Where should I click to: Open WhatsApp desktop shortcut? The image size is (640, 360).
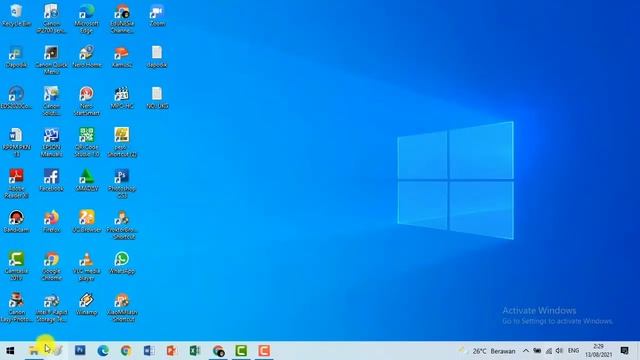pyautogui.click(x=122, y=262)
